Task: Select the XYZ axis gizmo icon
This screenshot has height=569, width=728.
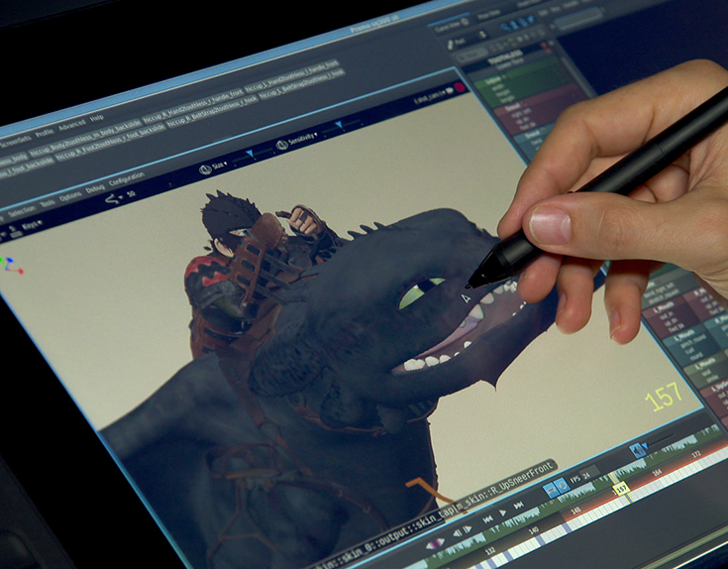Action: tap(9, 266)
